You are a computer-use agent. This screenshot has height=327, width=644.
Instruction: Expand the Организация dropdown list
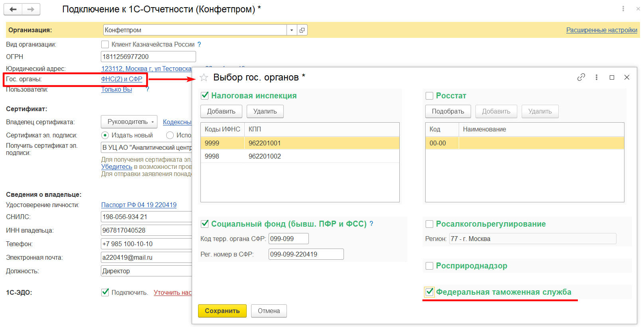(x=292, y=30)
